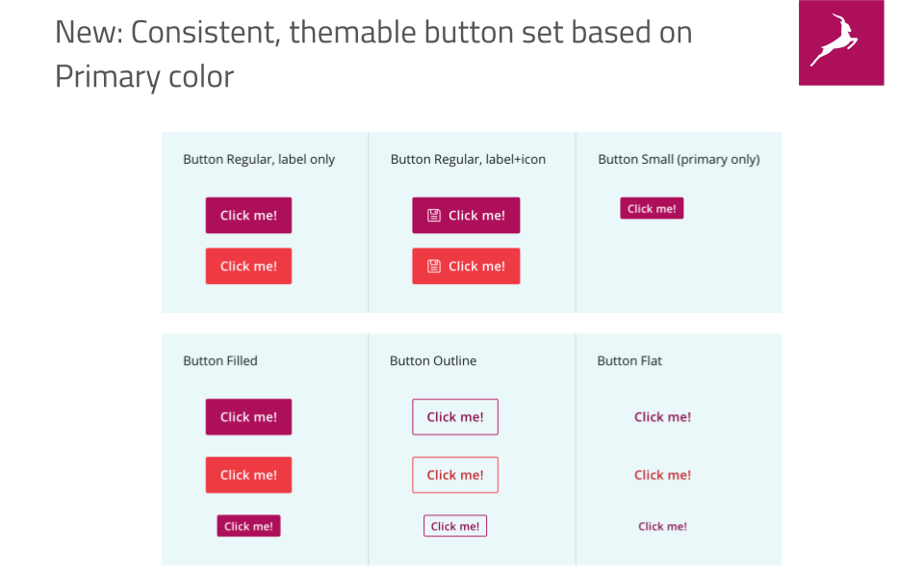The height and width of the screenshot is (578, 924).
Task: Click red 'Click me!' under Button Filled
Action: 248,475
